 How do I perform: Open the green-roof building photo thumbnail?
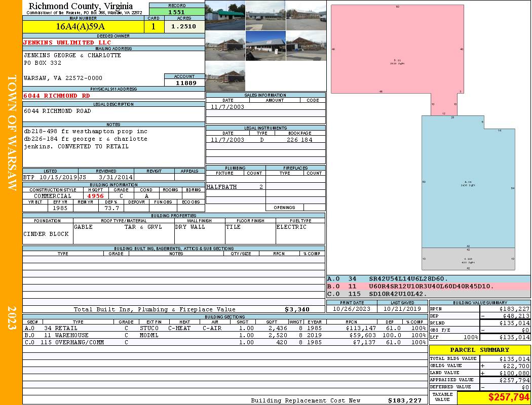pos(225,15)
